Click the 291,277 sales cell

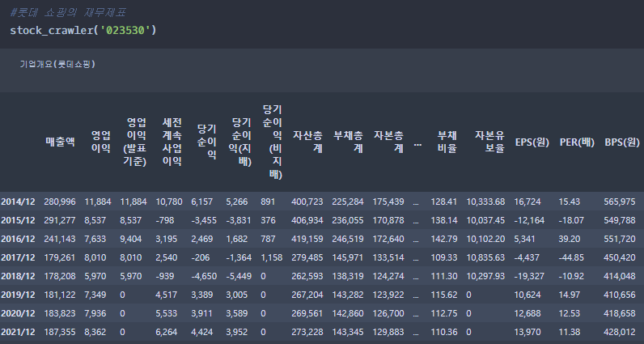pos(60,220)
